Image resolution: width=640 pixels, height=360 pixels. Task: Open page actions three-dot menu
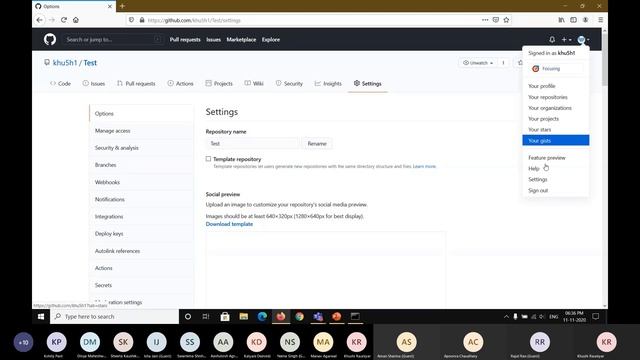click(485, 20)
